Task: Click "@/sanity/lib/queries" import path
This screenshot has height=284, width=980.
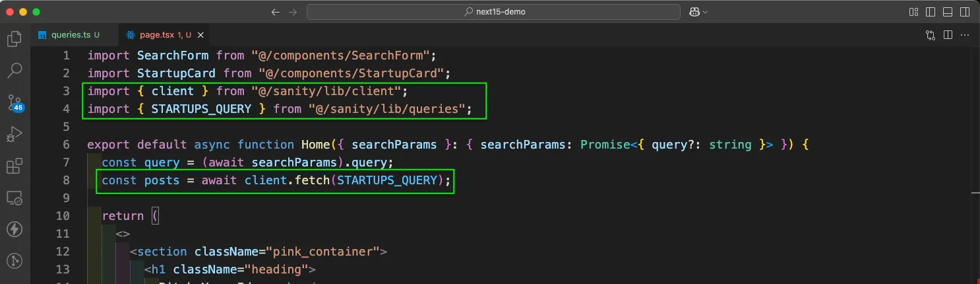Action: coord(386,109)
